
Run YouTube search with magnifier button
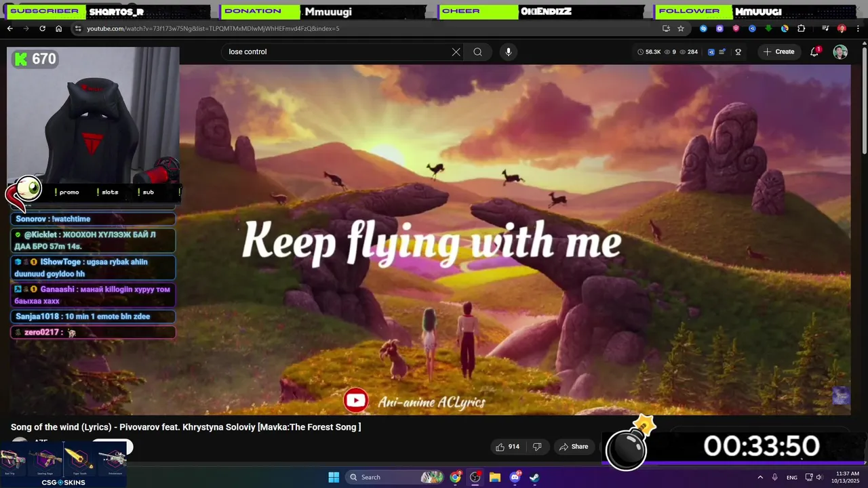point(478,52)
